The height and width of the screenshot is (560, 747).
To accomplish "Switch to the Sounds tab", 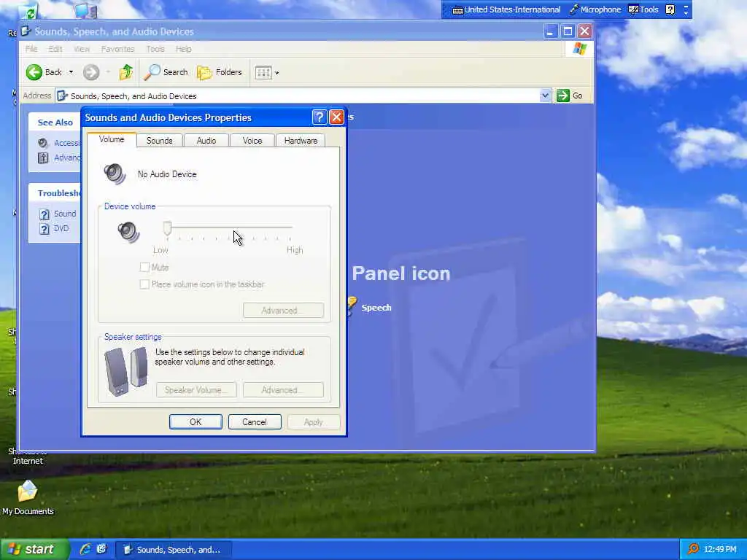I will pyautogui.click(x=160, y=141).
